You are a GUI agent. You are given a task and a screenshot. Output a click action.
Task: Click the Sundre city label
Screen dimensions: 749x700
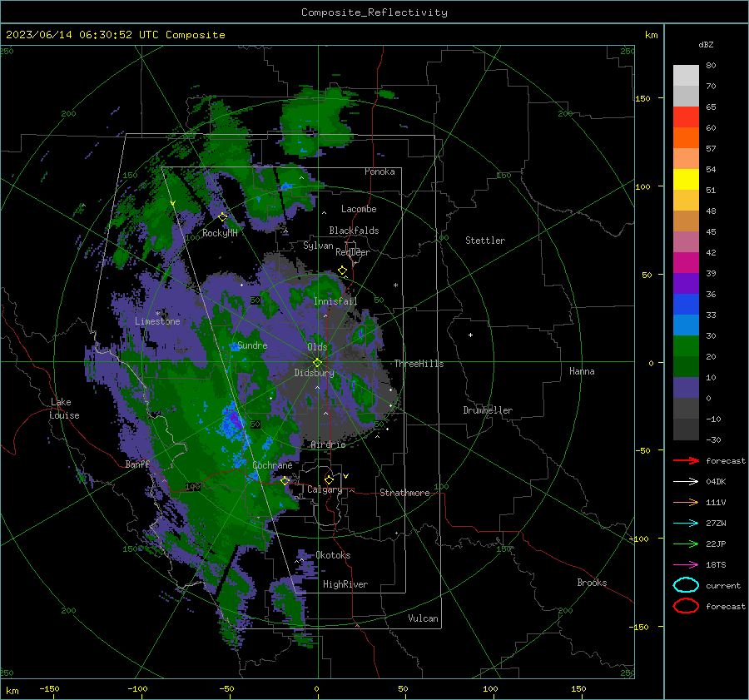coord(252,345)
